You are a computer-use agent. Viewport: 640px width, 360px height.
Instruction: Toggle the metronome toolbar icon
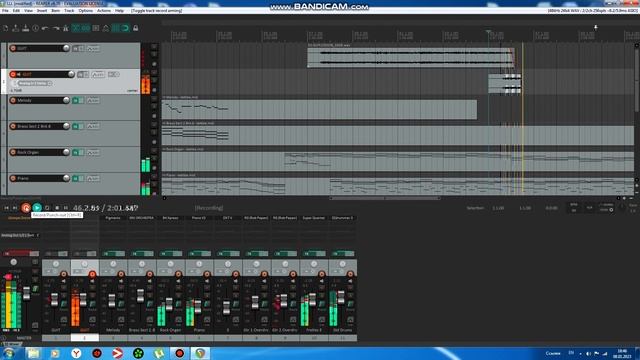tap(65, 28)
